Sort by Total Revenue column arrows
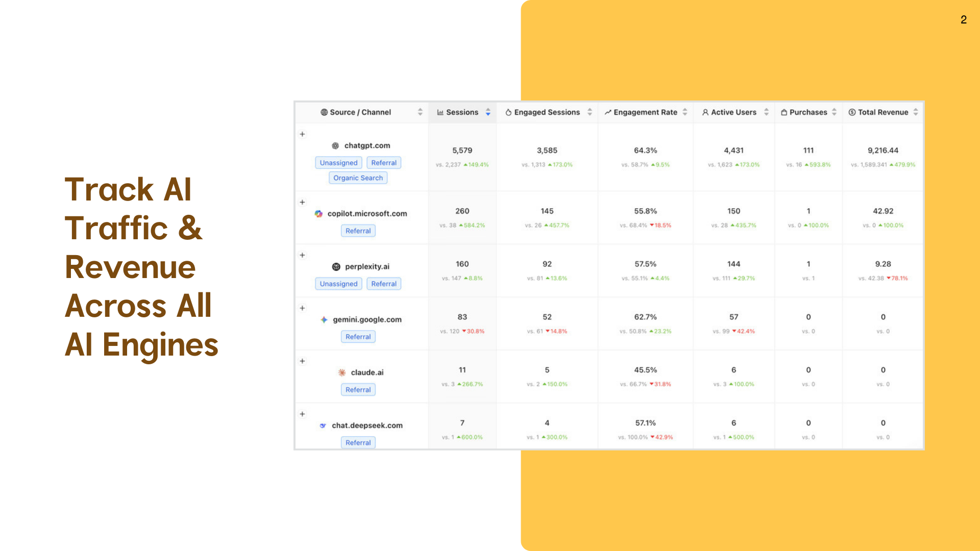This screenshot has height=551, width=980. coord(916,112)
